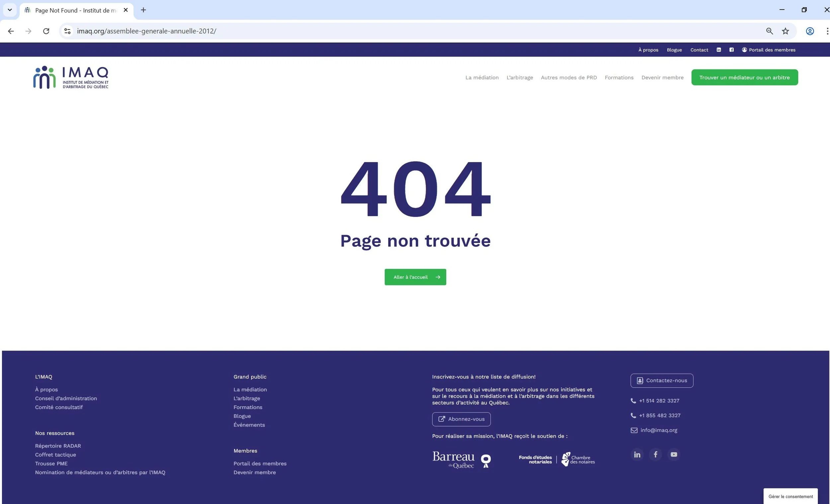Click the browser forward arrow
The height and width of the screenshot is (504, 830).
coord(28,31)
